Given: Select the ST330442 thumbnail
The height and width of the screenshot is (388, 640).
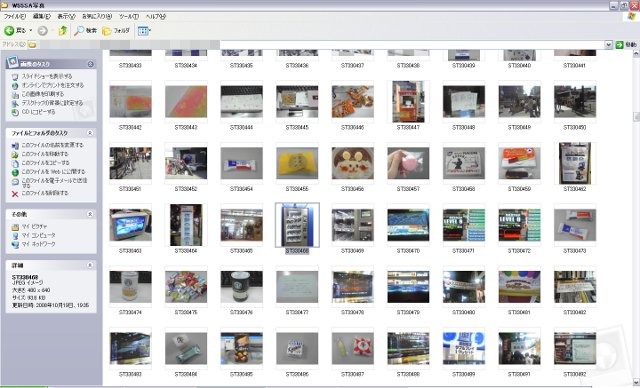Looking at the screenshot, I should coord(130,102).
